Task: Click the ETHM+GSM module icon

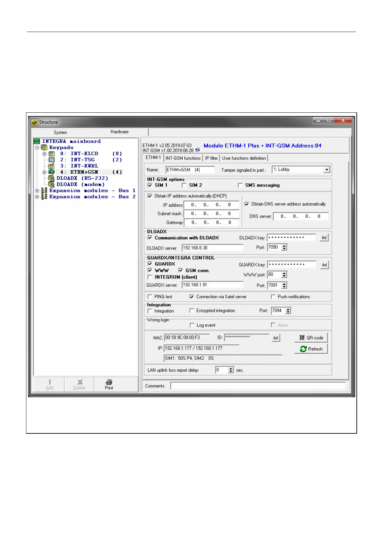Action: pos(52,172)
